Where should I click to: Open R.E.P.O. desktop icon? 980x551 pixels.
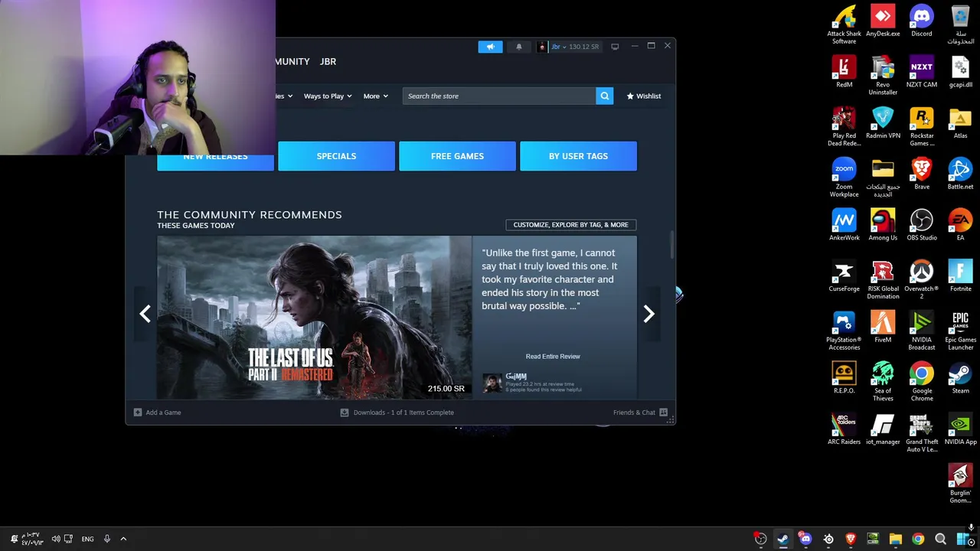[x=844, y=378]
